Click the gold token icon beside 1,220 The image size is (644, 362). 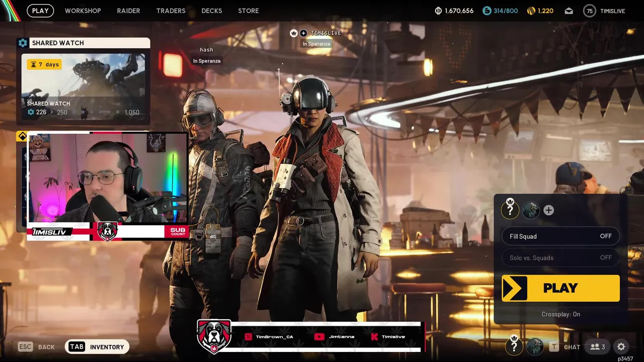pyautogui.click(x=531, y=11)
